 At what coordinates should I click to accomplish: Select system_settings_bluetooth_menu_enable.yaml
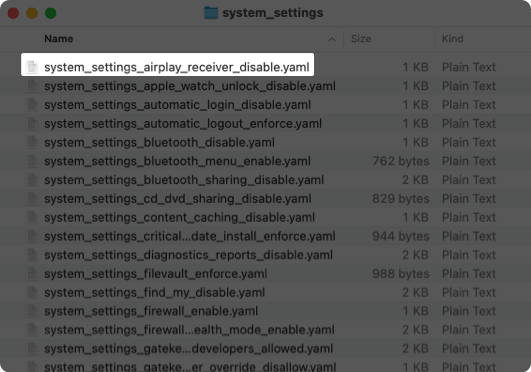click(177, 161)
